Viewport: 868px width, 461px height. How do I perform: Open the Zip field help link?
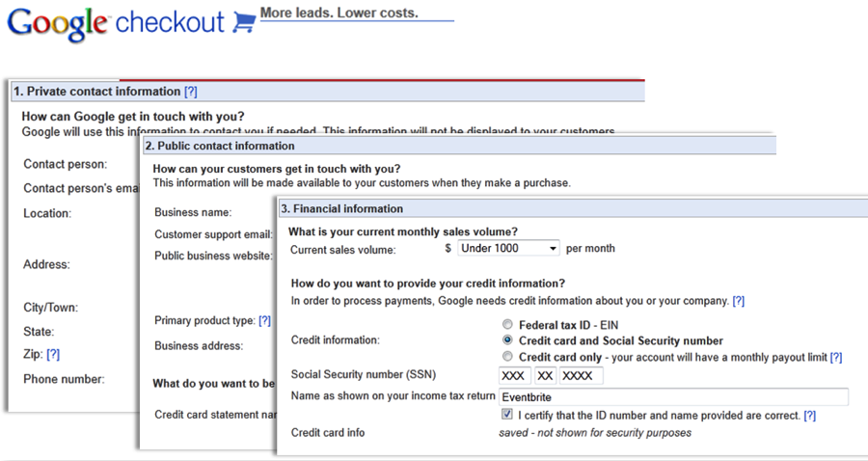pos(53,354)
